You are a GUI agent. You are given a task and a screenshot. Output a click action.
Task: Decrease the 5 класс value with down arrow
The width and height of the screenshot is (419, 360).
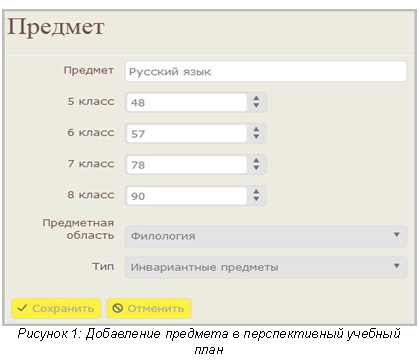coord(256,105)
